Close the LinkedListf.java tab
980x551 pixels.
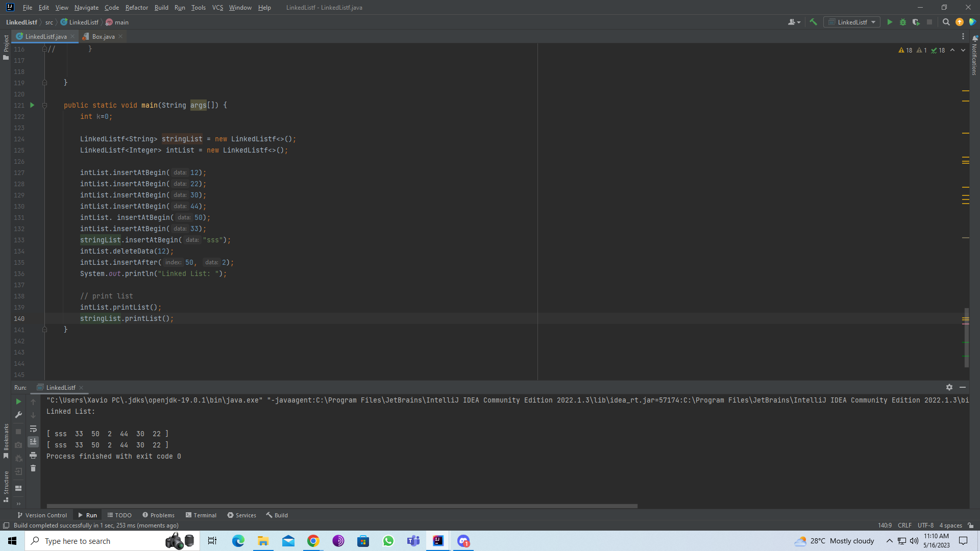(x=72, y=36)
